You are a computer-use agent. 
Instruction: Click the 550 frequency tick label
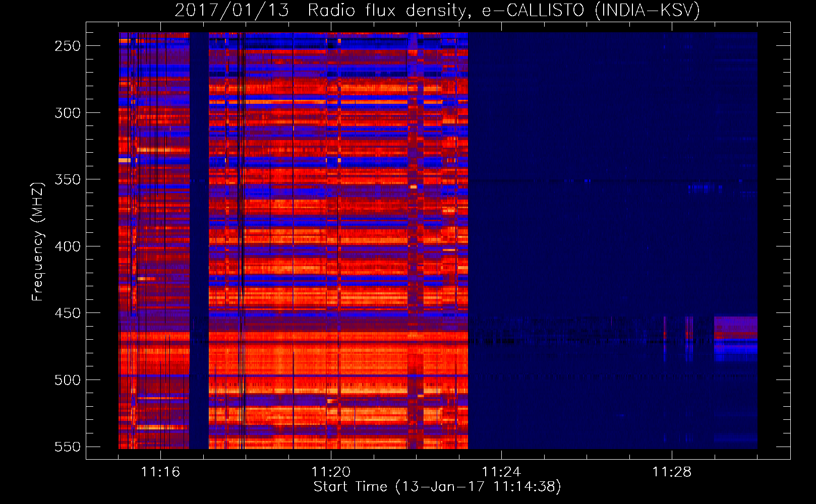pos(68,447)
